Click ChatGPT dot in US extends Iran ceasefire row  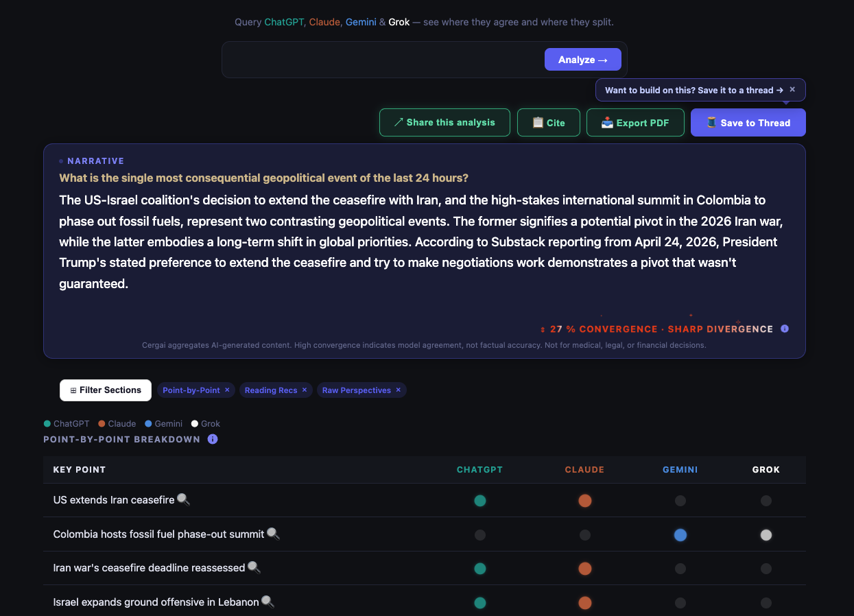[480, 501]
